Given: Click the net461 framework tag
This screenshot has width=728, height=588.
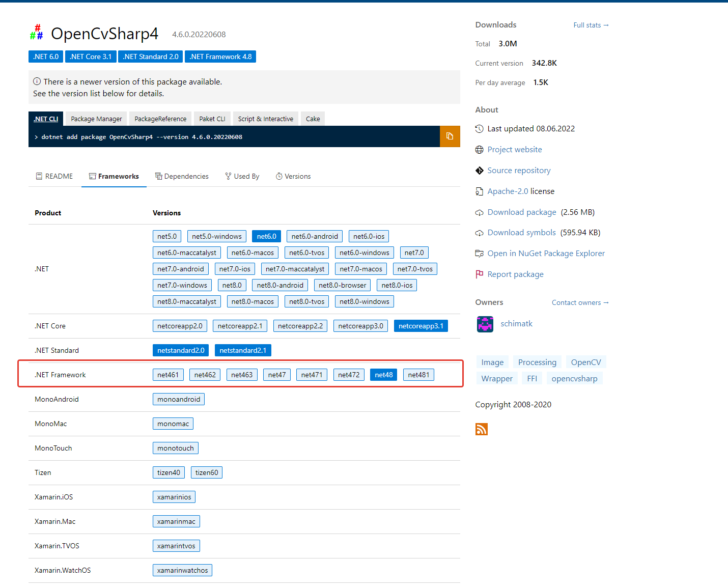Looking at the screenshot, I should click(168, 375).
